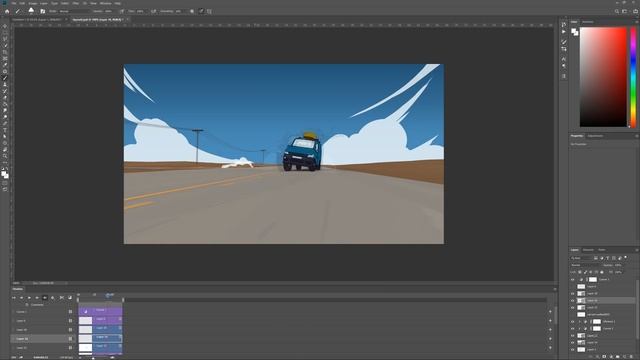Play the timeline animation
640x360 pixels.
point(29,298)
